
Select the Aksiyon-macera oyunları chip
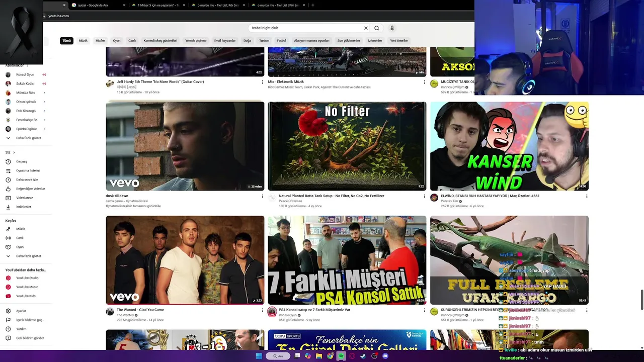(311, 41)
